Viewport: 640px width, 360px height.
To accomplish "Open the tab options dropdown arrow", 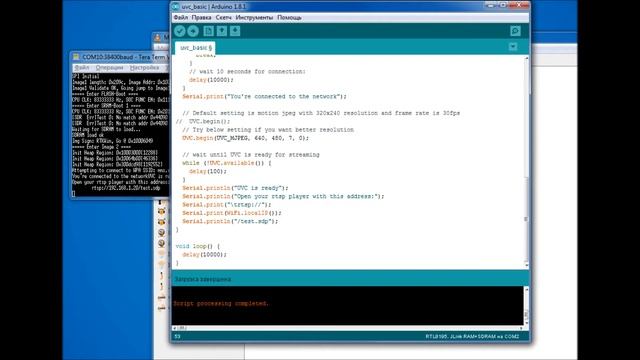I will 513,47.
